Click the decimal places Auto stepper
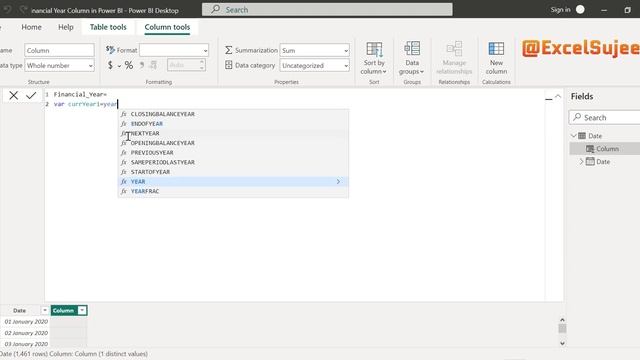This screenshot has width=640, height=360. (202, 65)
